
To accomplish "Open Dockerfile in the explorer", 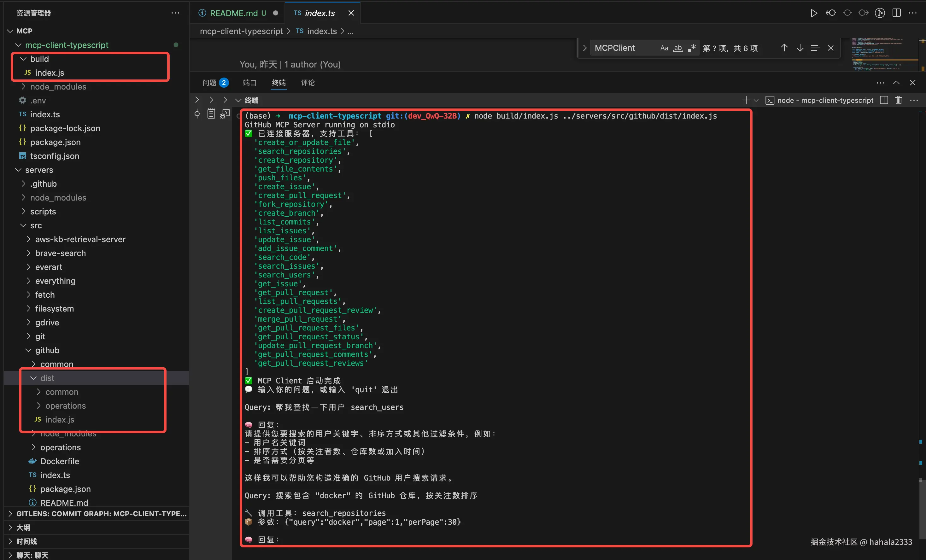I will pos(59,461).
